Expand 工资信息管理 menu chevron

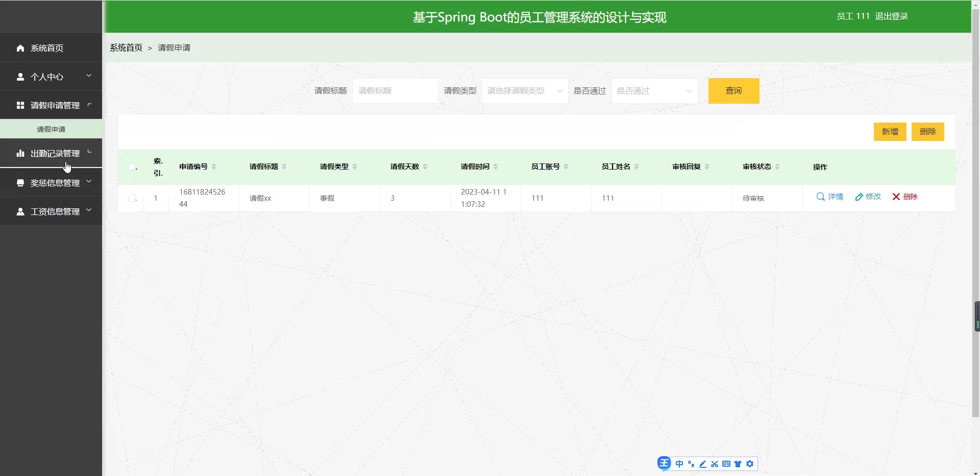(89, 210)
